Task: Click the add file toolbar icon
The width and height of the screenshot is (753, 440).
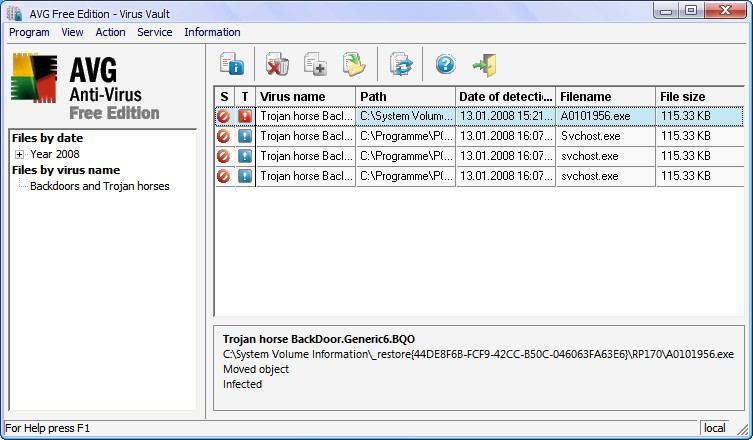Action: (x=316, y=64)
